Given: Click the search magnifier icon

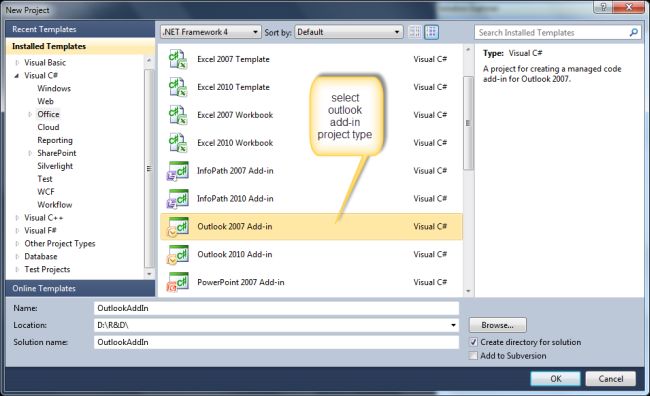Looking at the screenshot, I should (x=633, y=32).
